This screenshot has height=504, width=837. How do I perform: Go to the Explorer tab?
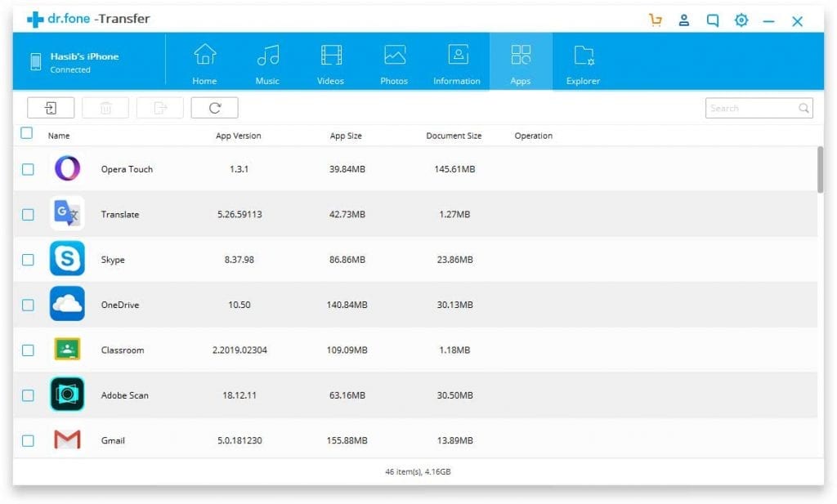tap(582, 61)
